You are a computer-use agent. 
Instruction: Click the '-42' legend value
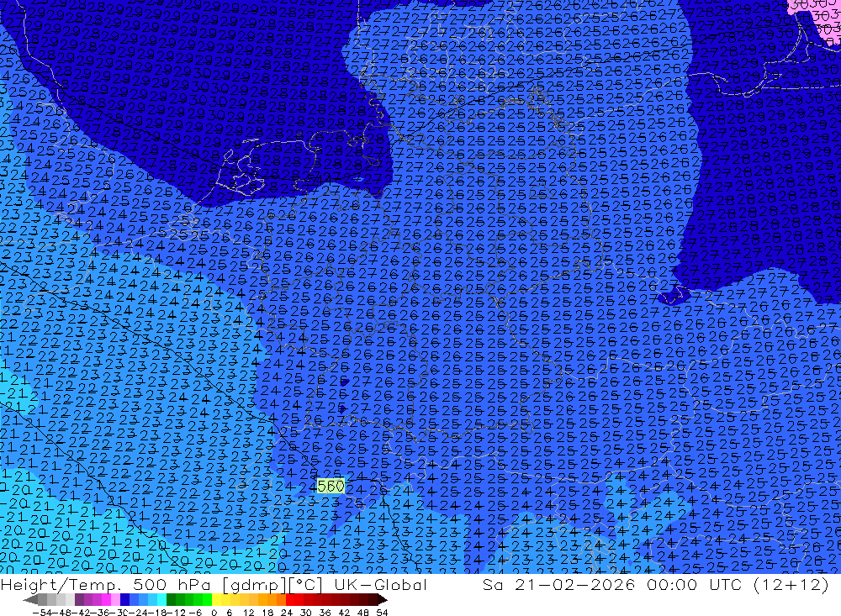tap(81, 613)
